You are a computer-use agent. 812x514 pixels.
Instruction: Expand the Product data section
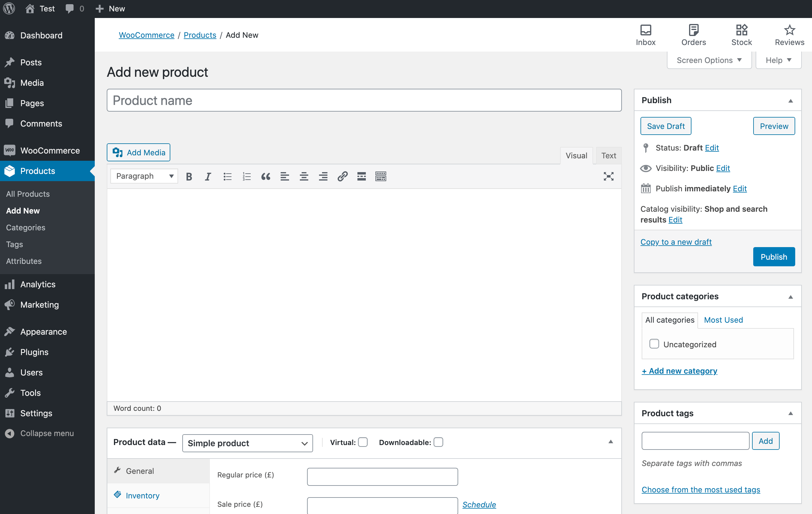coord(611,442)
